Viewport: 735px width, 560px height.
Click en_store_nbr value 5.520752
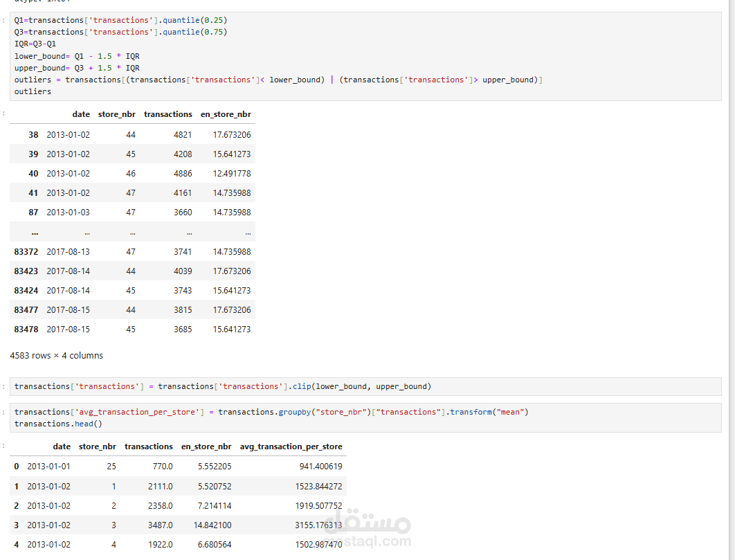click(215, 487)
